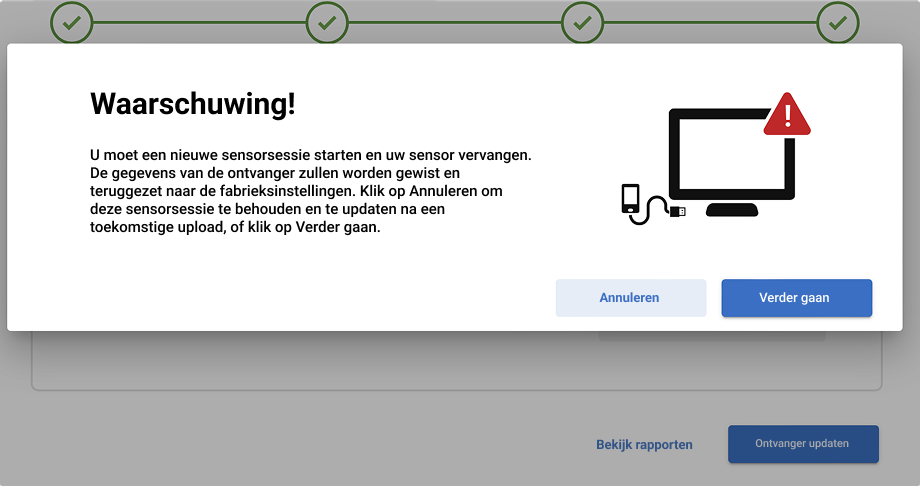Click the USB plug connector icon
920x486 pixels.
click(x=678, y=211)
